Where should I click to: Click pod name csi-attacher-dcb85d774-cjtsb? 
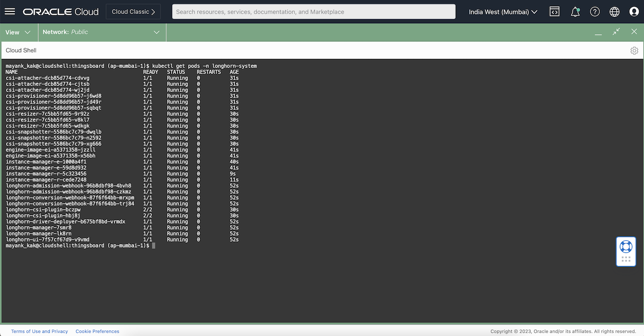point(48,84)
